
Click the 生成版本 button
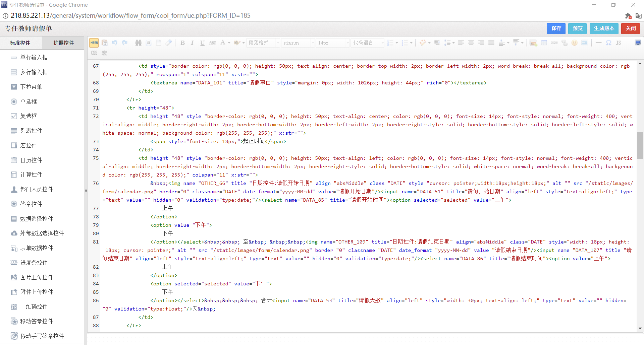[x=604, y=28]
